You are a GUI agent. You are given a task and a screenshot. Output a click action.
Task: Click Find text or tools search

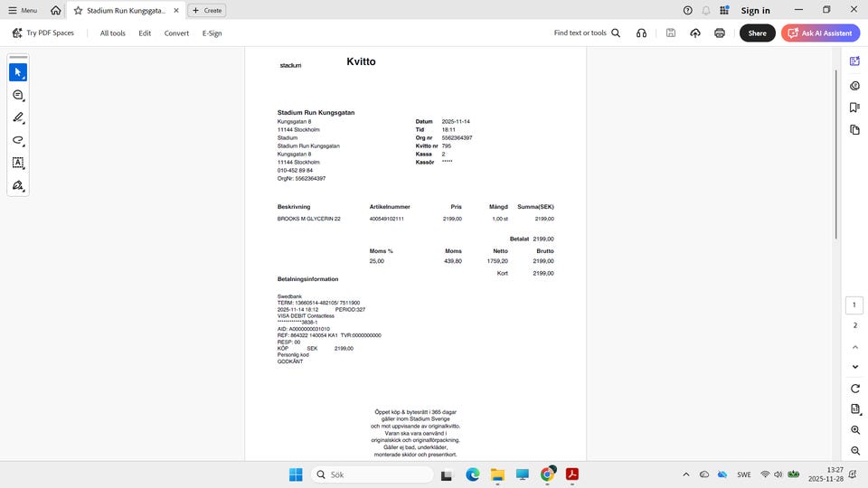pyautogui.click(x=587, y=33)
